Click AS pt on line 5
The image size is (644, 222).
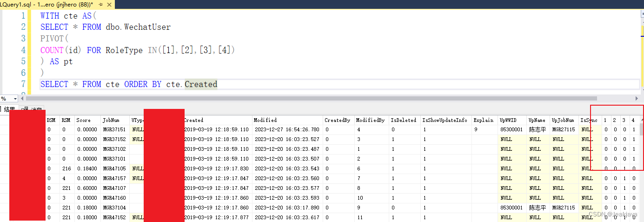61,61
